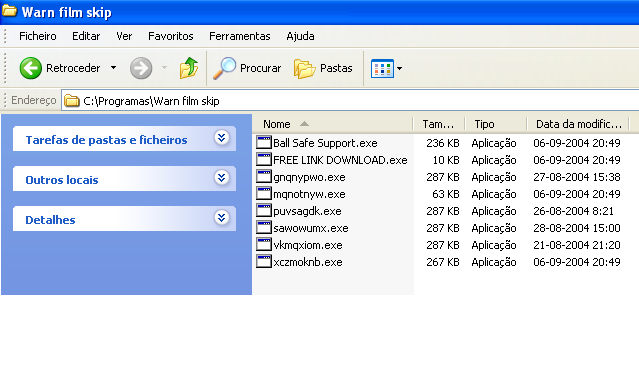Click the 236 KB size value
This screenshot has width=639, height=384.
tap(443, 143)
